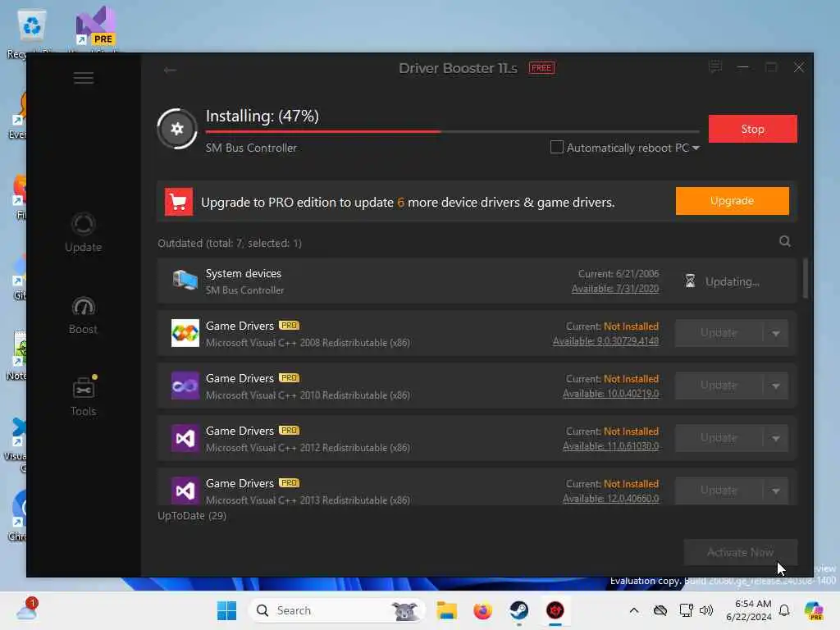Click the Visual C++ 2008 driver icon
Image resolution: width=840 pixels, height=630 pixels.
pos(185,333)
